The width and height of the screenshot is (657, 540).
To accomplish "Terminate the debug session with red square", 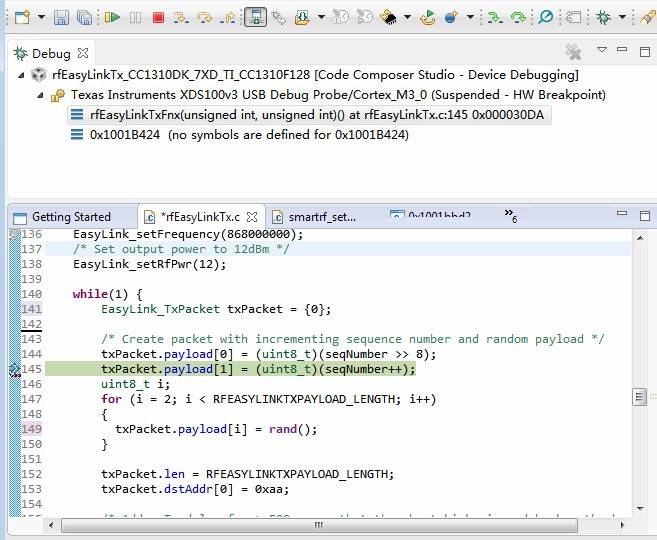I will click(158, 18).
